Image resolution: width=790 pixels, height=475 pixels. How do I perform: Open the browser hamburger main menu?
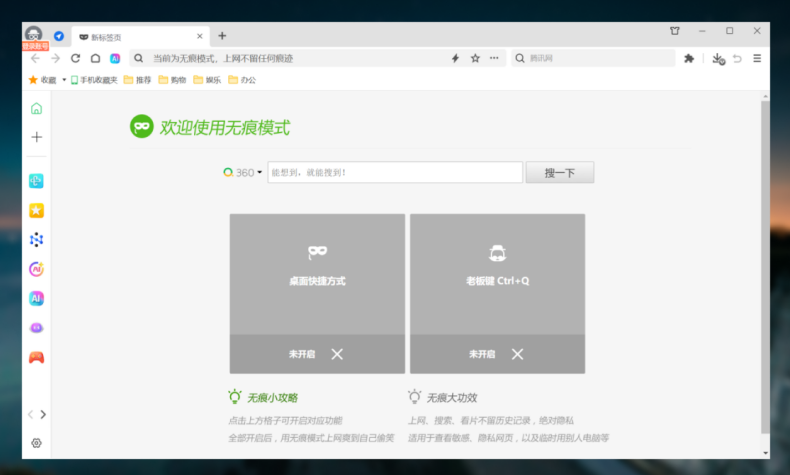[x=757, y=59]
